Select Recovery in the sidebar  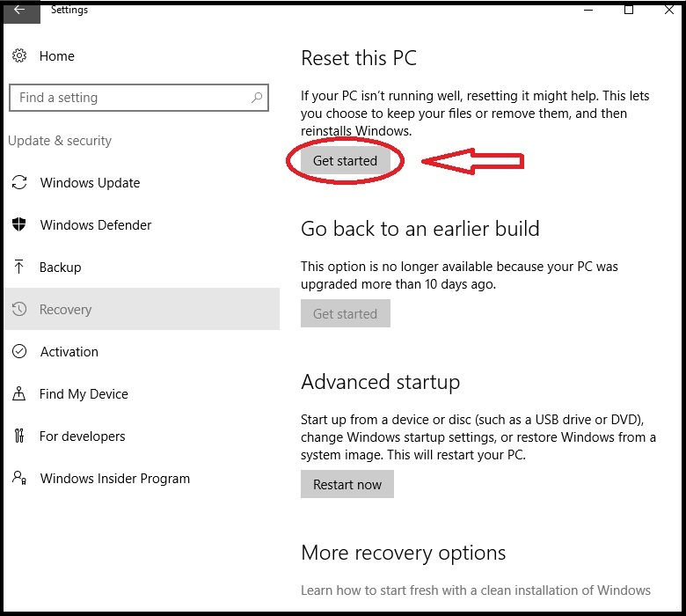point(66,310)
